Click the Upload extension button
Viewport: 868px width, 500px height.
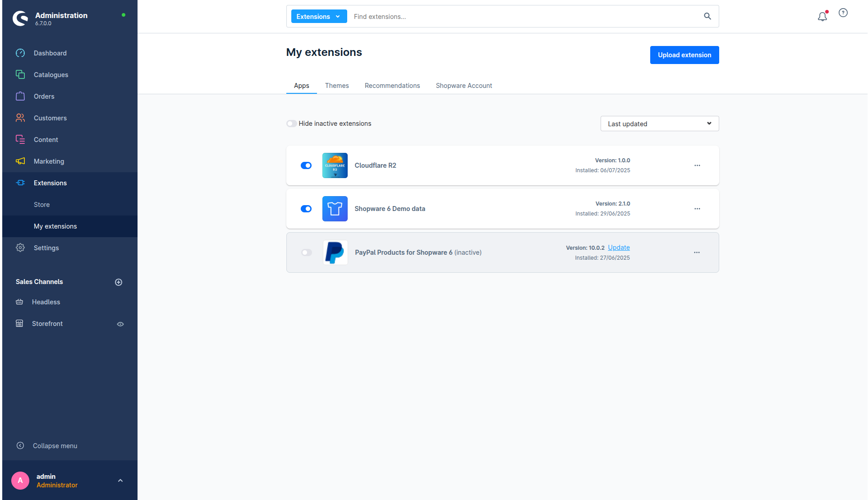(684, 55)
